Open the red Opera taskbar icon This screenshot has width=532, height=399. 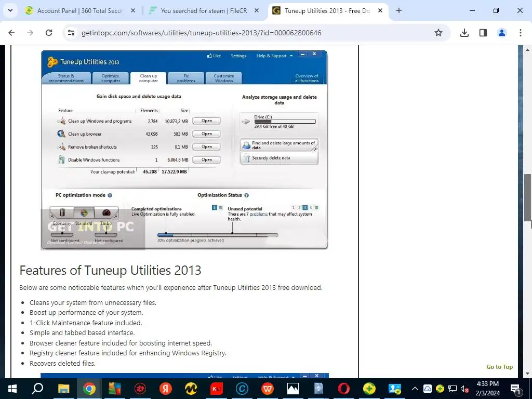[x=344, y=389]
